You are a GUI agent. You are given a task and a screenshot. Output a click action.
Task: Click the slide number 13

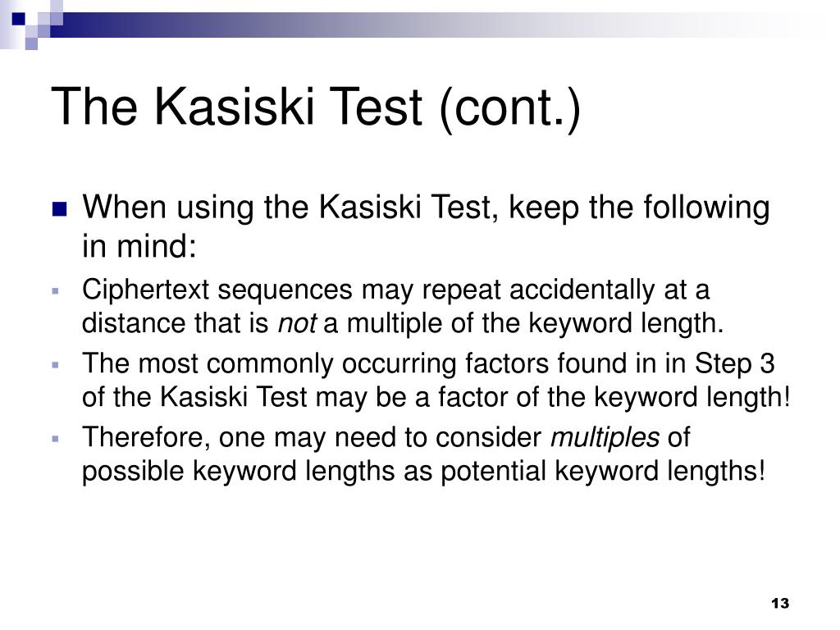coord(780,603)
